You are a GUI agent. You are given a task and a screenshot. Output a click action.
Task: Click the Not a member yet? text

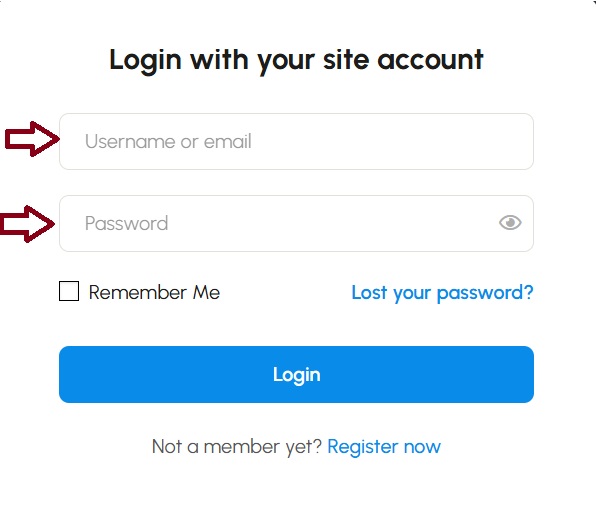(237, 447)
